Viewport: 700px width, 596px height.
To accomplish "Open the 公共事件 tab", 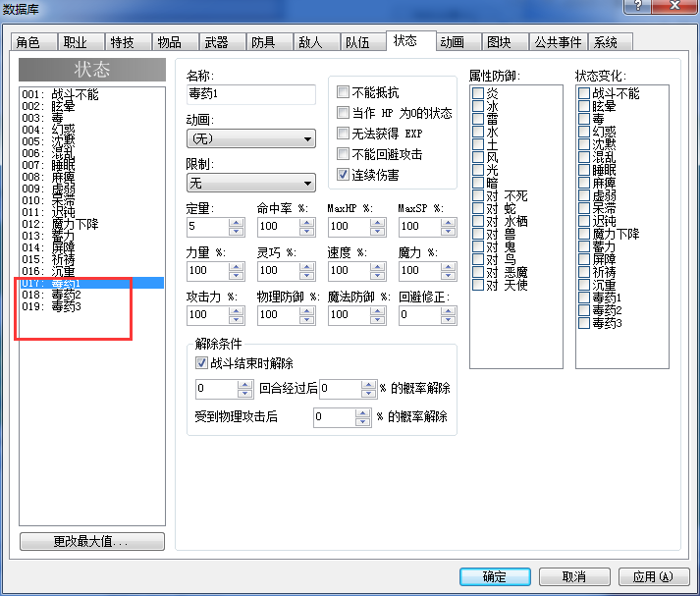I will pos(558,42).
